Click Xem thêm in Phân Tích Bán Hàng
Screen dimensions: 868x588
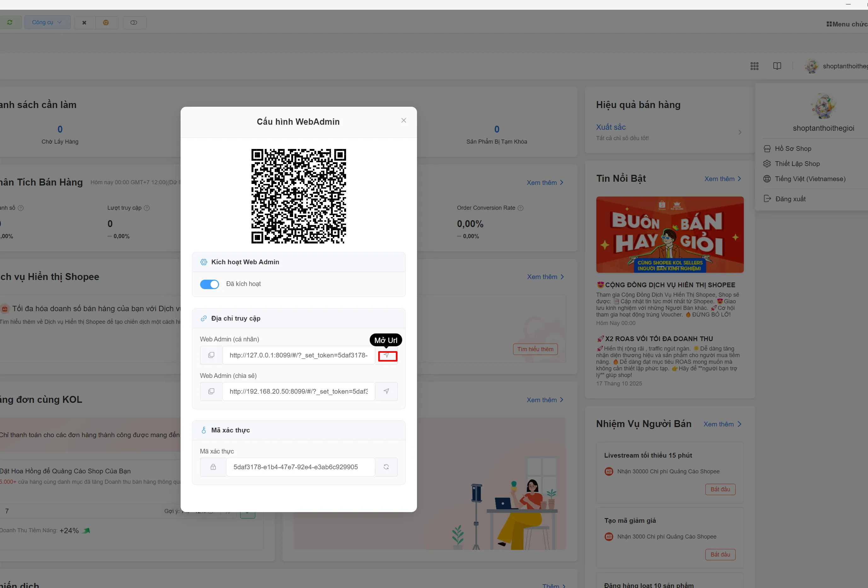(545, 183)
